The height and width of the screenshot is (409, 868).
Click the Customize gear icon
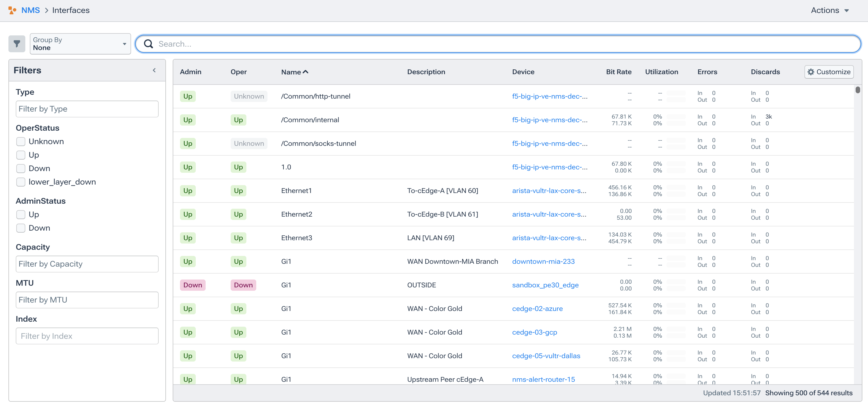pyautogui.click(x=811, y=72)
